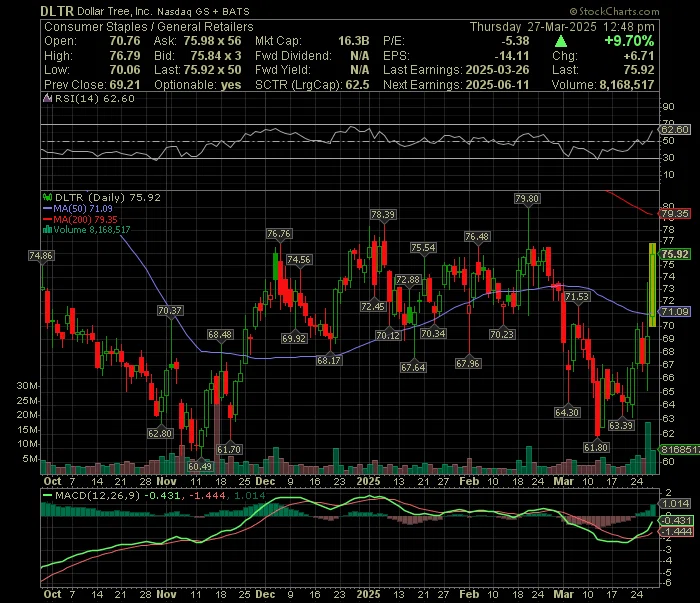Click the Mkt Cap 16.3B value
Image resolution: width=700 pixels, height=603 pixels.
point(353,41)
